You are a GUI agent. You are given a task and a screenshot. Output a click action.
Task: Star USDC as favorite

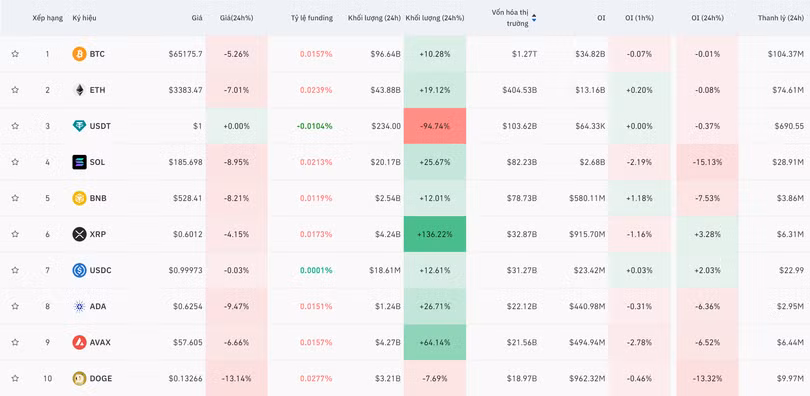pos(15,270)
